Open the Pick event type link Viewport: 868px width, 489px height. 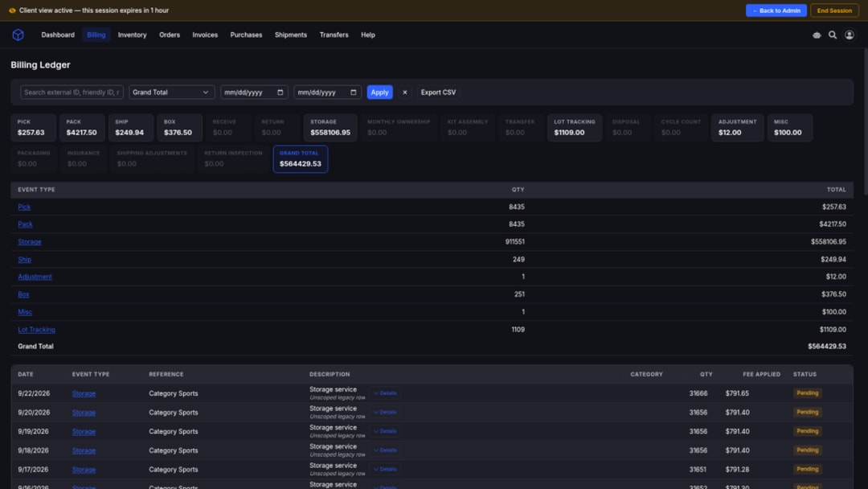click(x=24, y=207)
